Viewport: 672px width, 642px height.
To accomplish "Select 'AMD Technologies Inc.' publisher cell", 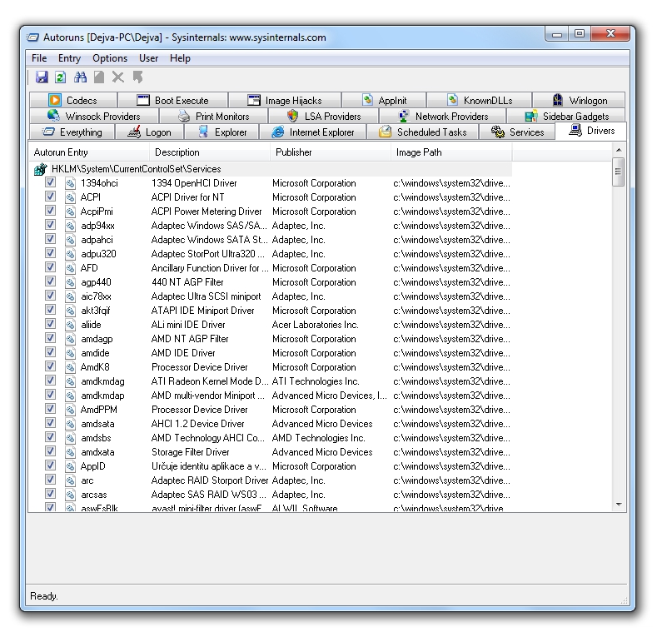I will coord(318,438).
